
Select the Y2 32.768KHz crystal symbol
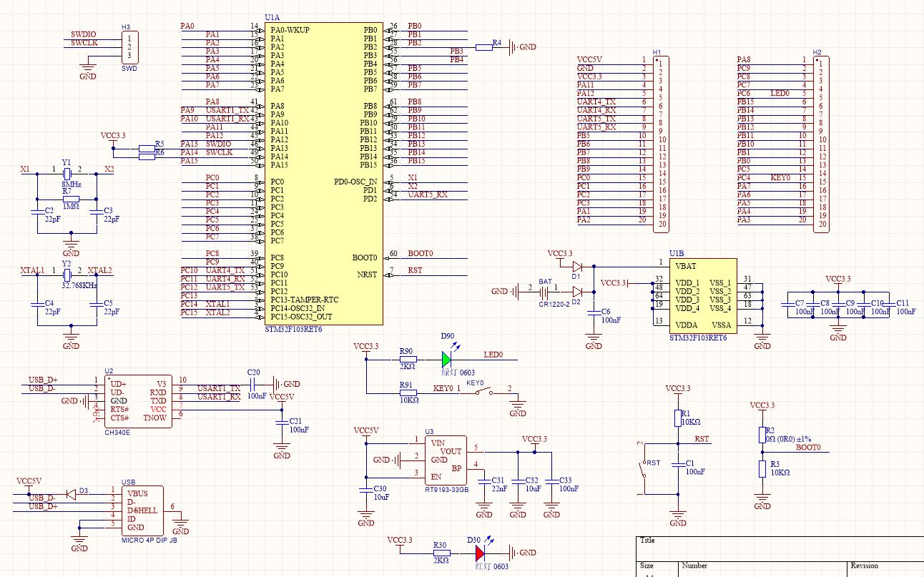coord(68,274)
